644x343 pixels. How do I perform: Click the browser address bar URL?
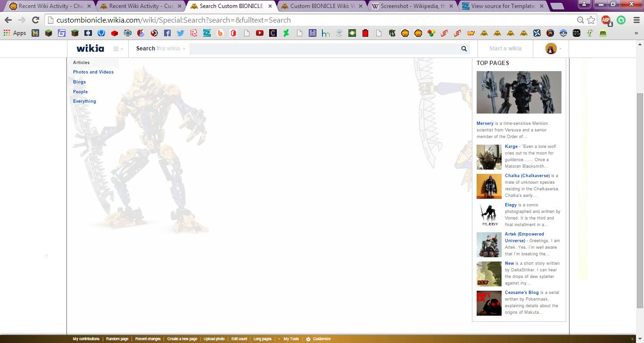(x=173, y=20)
